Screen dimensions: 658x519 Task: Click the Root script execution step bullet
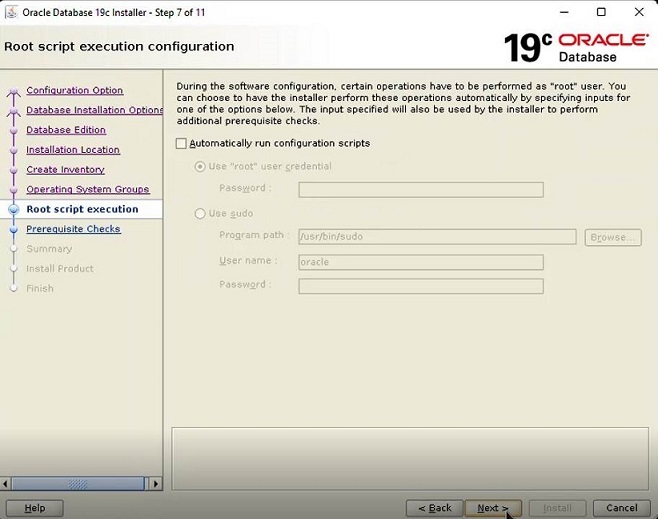click(14, 209)
